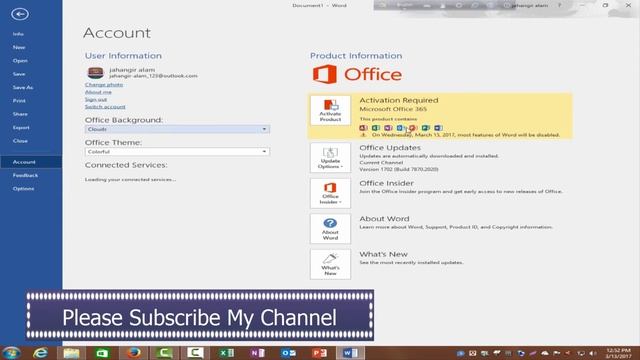Image resolution: width=640 pixels, height=360 pixels.
Task: Open the Export page
Action: [21, 128]
